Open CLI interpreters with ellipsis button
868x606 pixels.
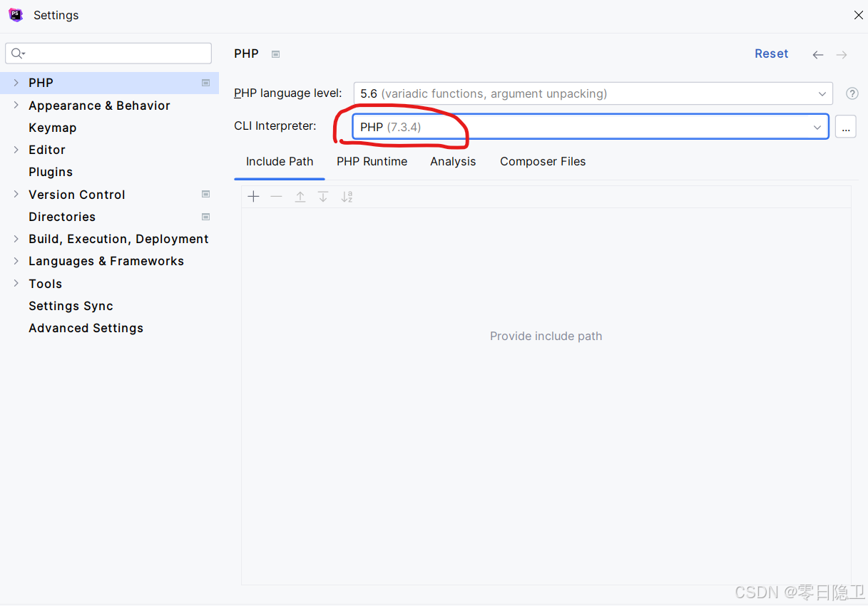click(x=845, y=127)
